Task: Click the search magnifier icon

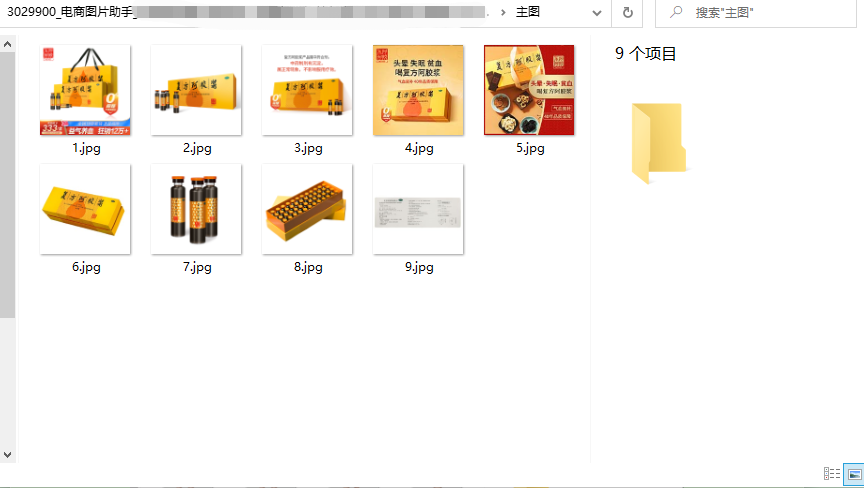Action: point(676,12)
